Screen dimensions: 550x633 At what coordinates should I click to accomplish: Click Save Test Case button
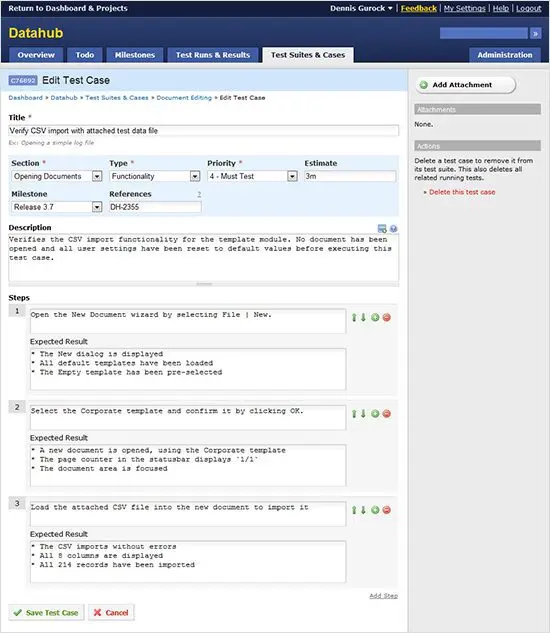(x=46, y=612)
